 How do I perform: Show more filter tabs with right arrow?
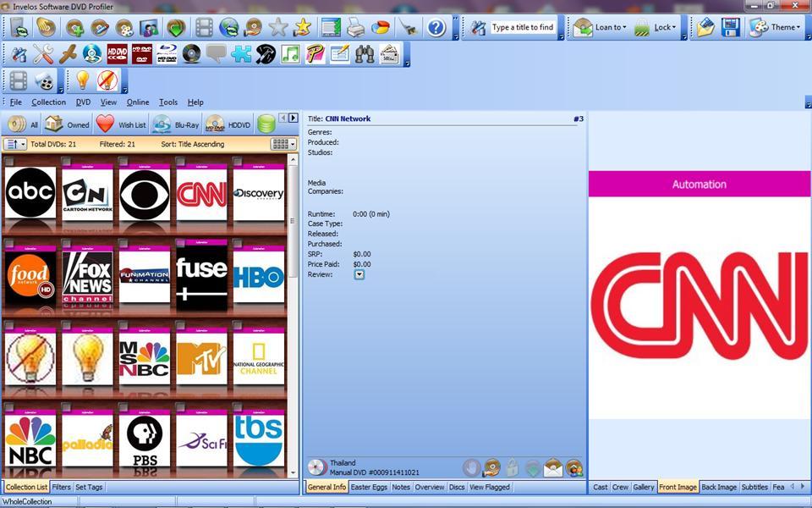pyautogui.click(x=294, y=118)
